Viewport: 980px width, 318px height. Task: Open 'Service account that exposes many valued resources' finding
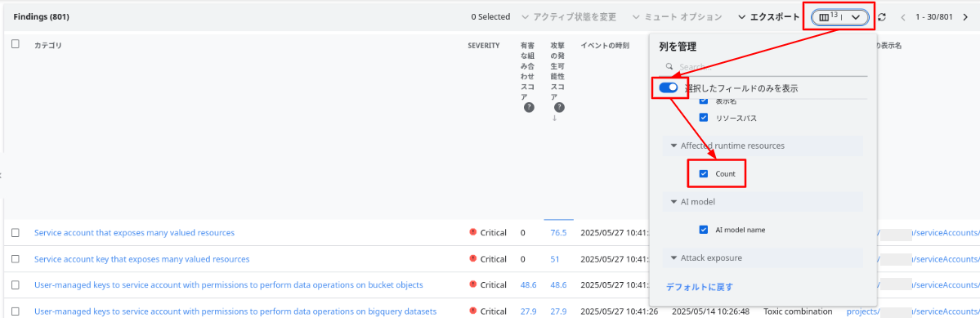click(x=134, y=232)
